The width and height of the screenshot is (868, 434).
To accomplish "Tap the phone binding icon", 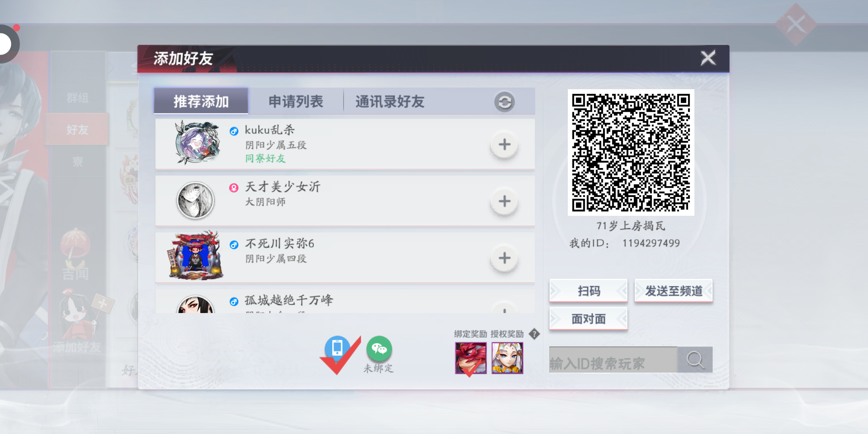I will 337,348.
